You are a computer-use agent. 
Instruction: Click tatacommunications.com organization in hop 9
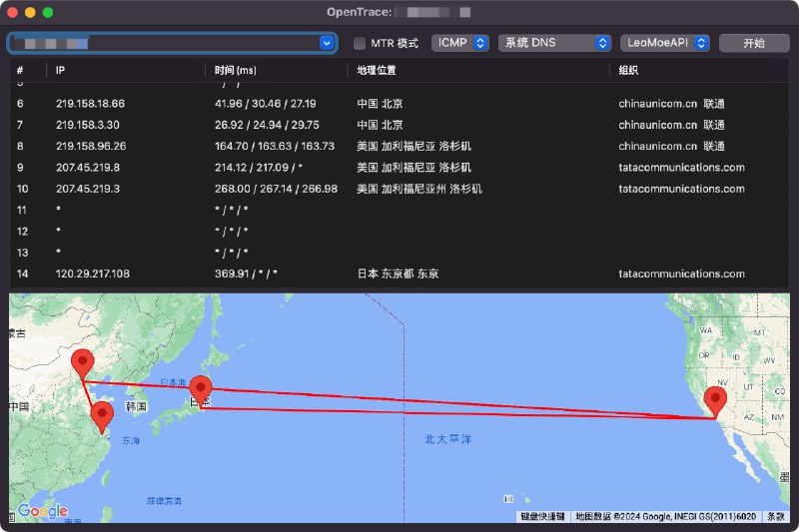coord(681,168)
